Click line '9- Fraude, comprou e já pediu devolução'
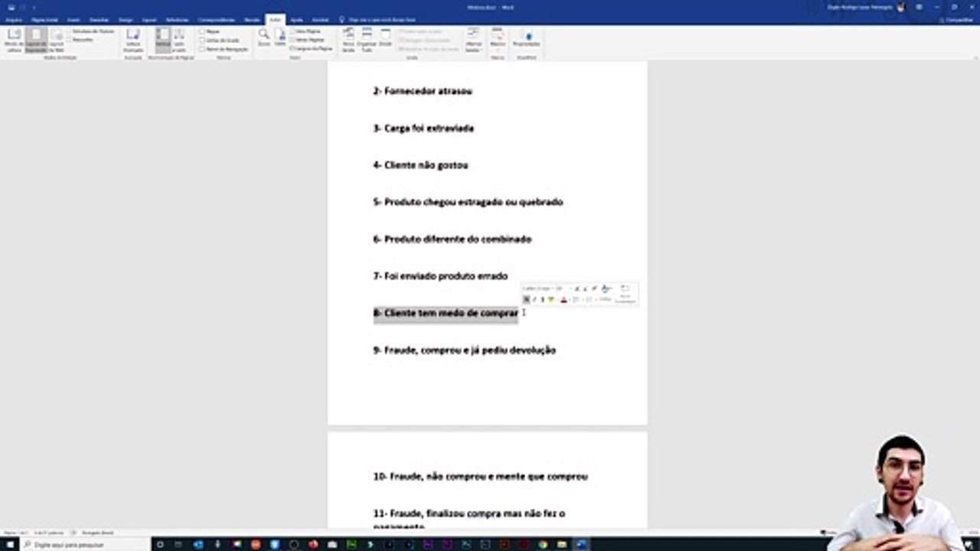 pos(465,350)
